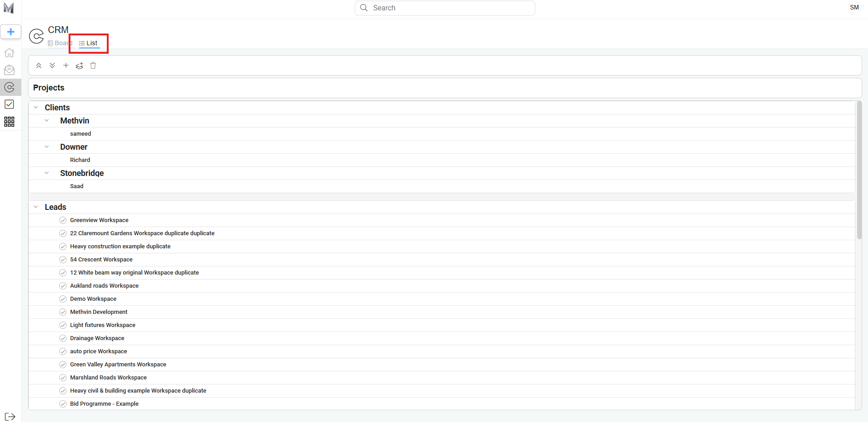Click the logout icon at bottom left
Viewport: 868px width, 422px height.
tap(10, 417)
